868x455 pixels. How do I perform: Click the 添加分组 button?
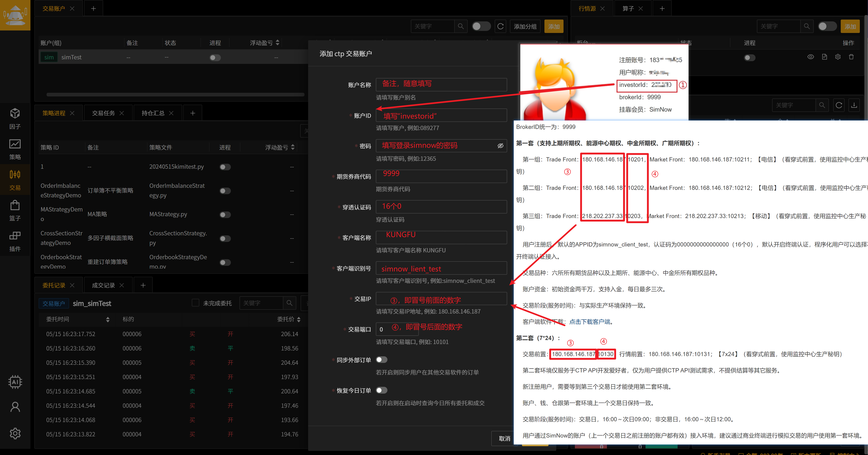point(525,26)
